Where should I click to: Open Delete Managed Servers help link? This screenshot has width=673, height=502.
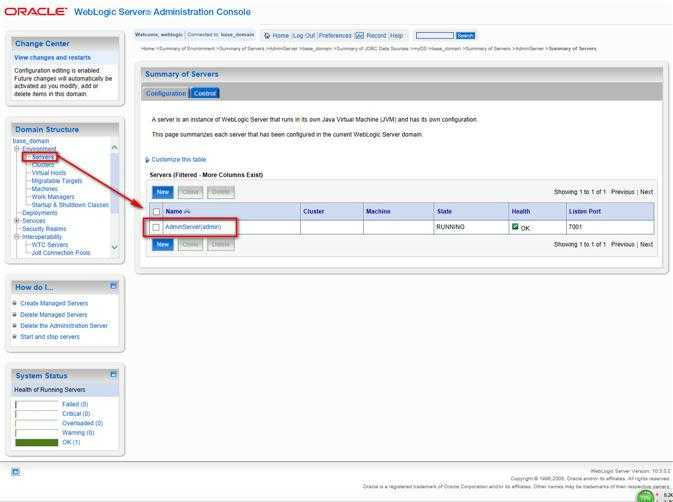[x=54, y=315]
